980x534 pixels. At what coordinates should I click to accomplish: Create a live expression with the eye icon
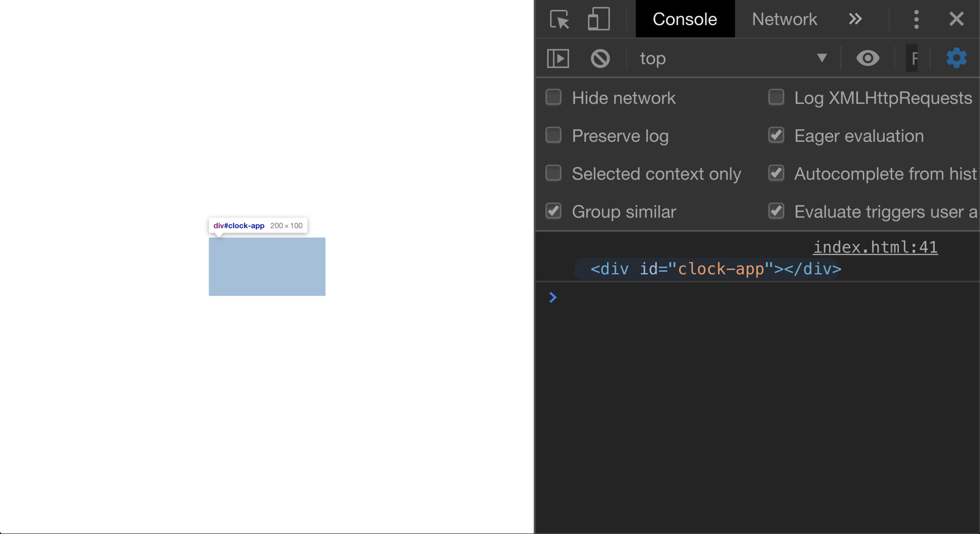click(x=867, y=59)
